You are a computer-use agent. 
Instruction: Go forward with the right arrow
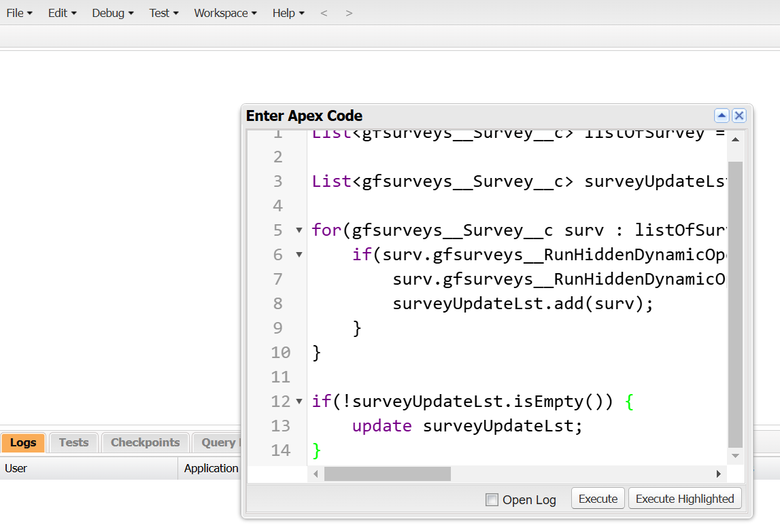coord(349,13)
